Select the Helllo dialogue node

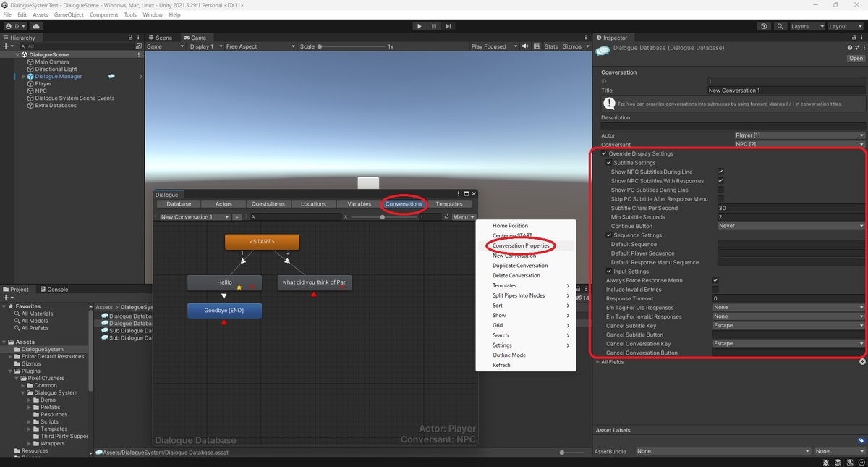(224, 282)
